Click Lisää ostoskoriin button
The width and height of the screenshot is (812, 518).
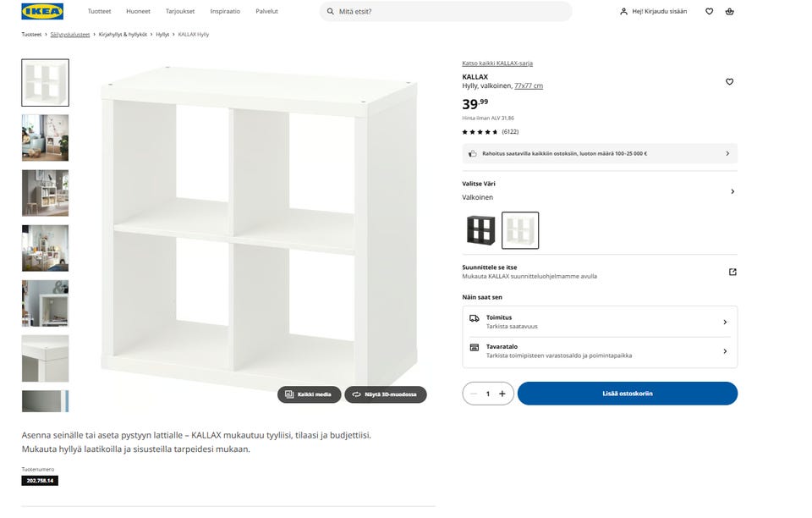[x=627, y=394]
